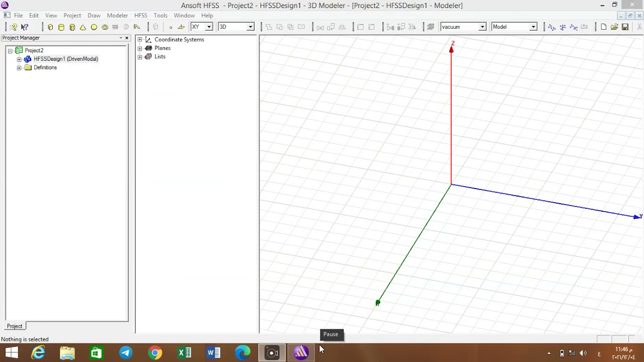Select the Draw Torus tool

[x=105, y=27]
